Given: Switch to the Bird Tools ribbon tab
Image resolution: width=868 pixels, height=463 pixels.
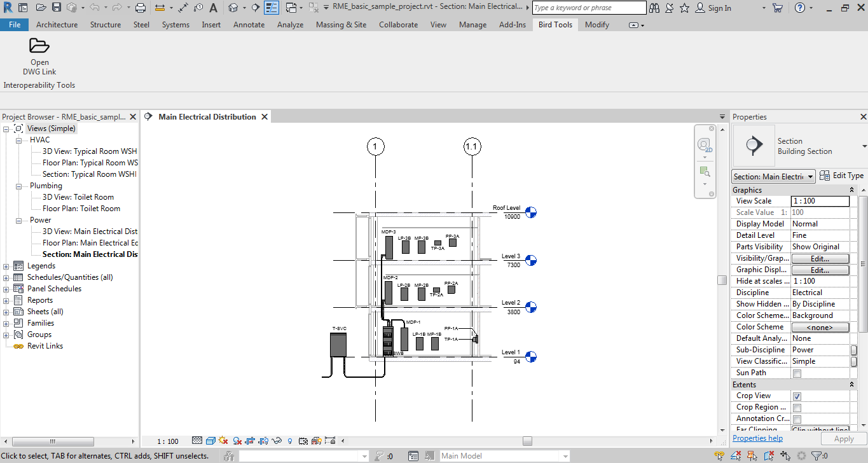Looking at the screenshot, I should [x=555, y=25].
